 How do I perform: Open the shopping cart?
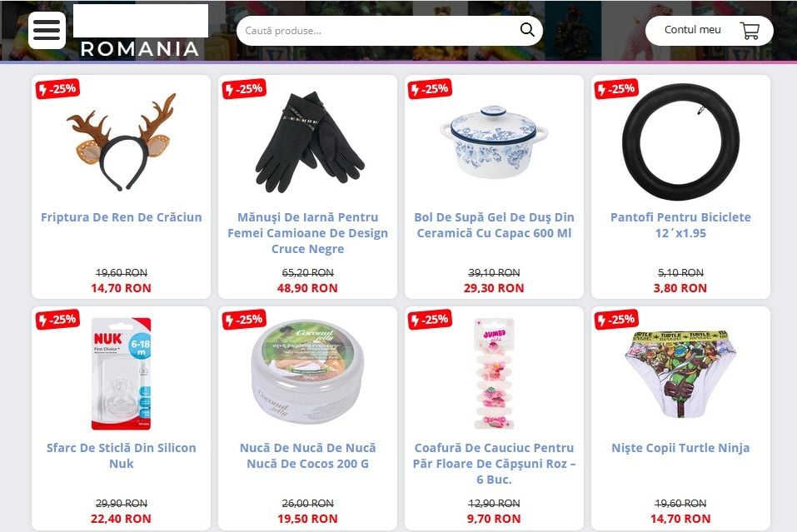750,31
